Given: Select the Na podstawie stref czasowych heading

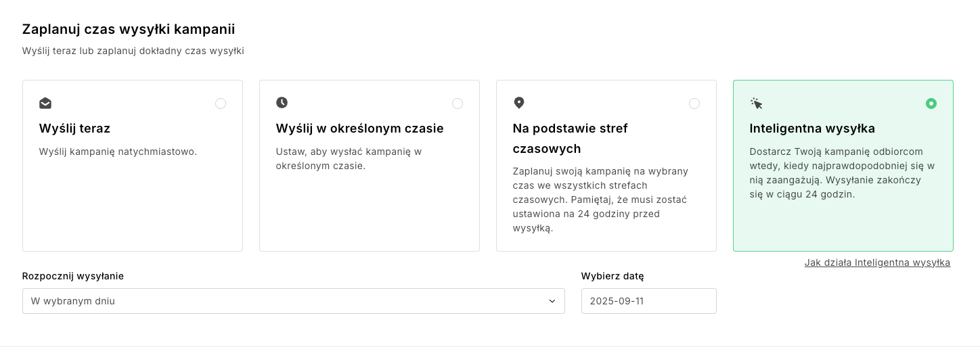Looking at the screenshot, I should (570, 138).
